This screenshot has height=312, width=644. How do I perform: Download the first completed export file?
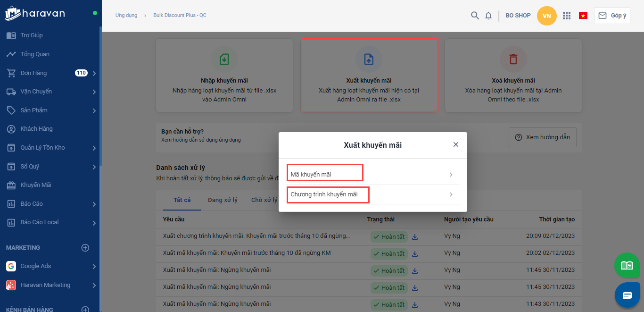click(x=415, y=237)
